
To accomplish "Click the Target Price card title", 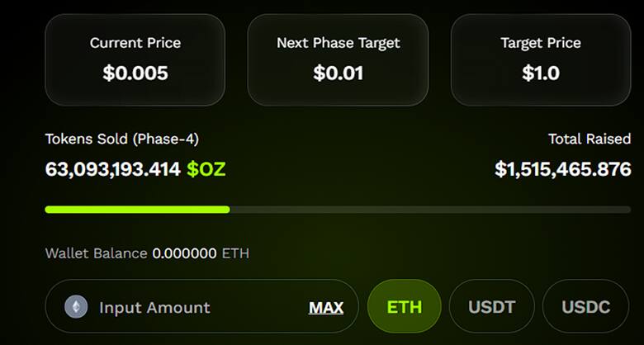I will click(x=541, y=43).
